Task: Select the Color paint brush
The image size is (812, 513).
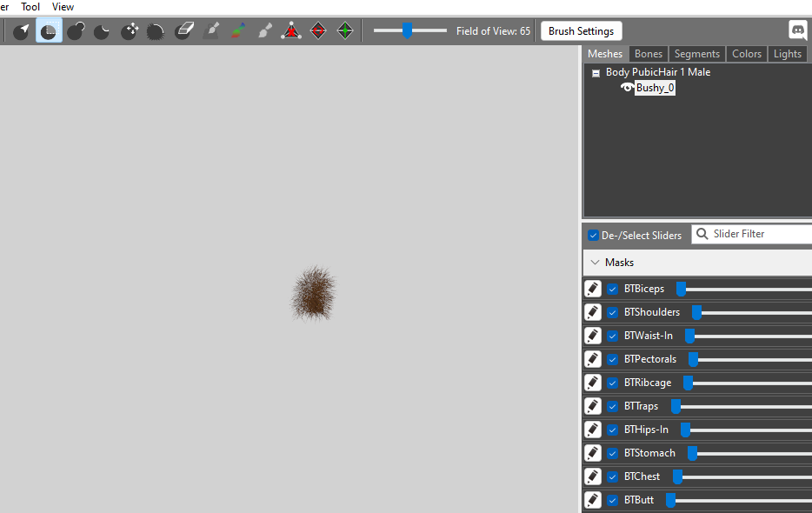Action: coord(238,31)
